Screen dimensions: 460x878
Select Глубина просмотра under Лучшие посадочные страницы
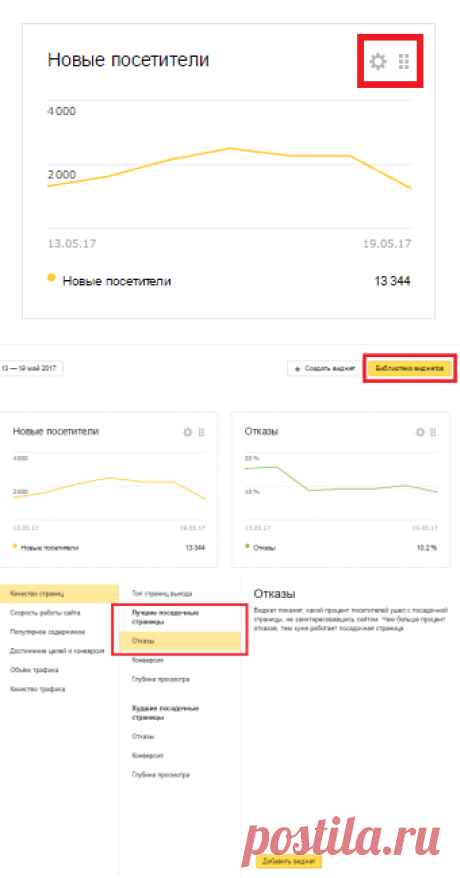(x=161, y=679)
